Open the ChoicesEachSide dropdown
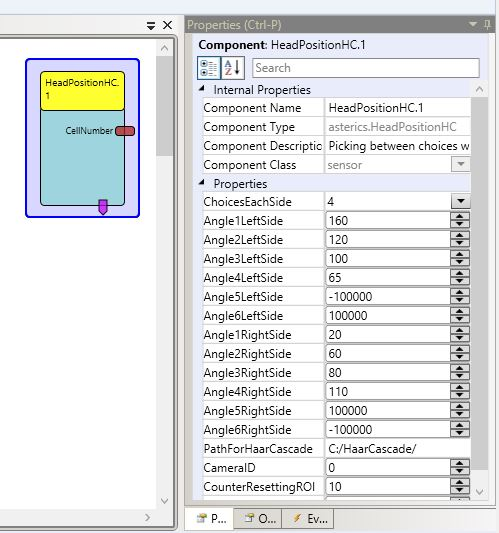 coord(461,201)
